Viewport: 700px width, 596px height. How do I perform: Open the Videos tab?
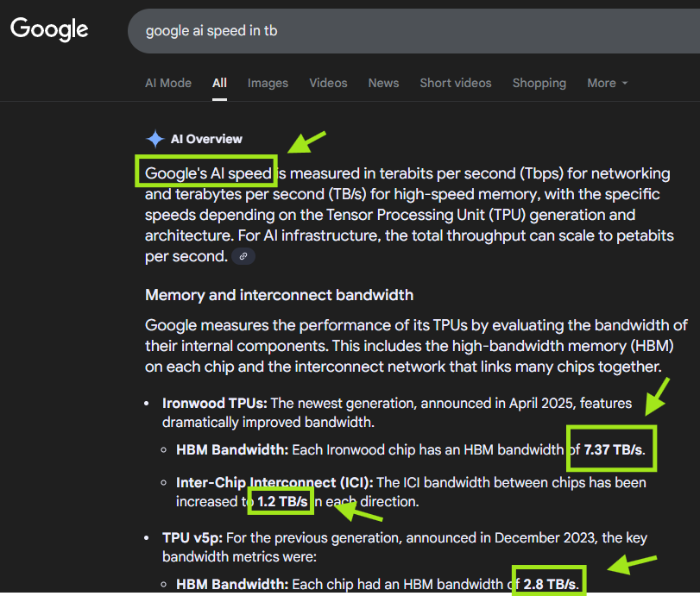[328, 83]
